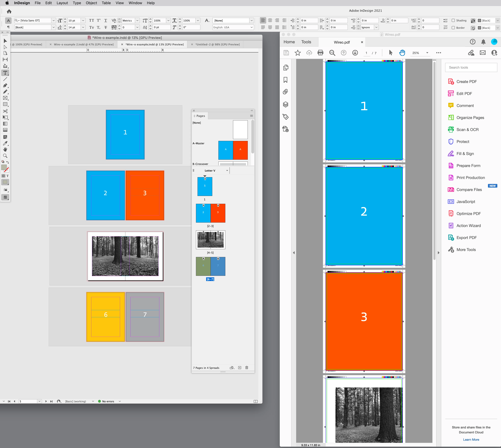501x448 pixels.
Task: Open the Acrobat bookmarks sidebar icon
Action: pyautogui.click(x=285, y=80)
